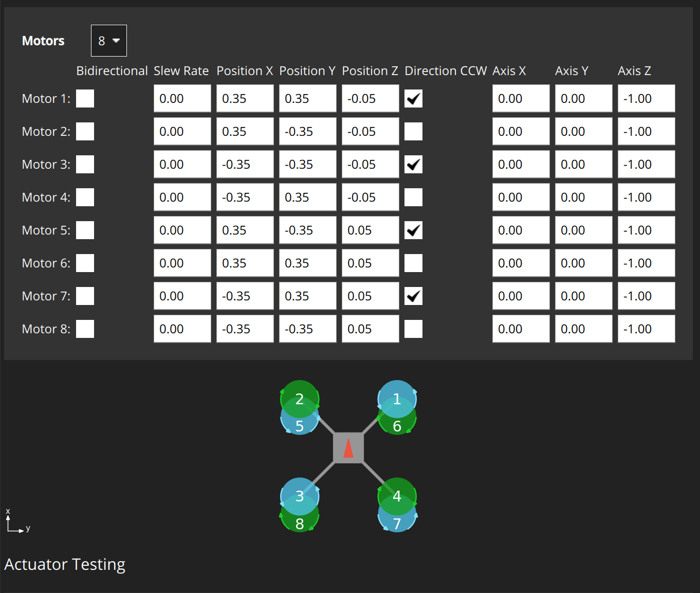Edit Motor 3 Axis X field
Screen dimensions: 700x593
point(521,164)
